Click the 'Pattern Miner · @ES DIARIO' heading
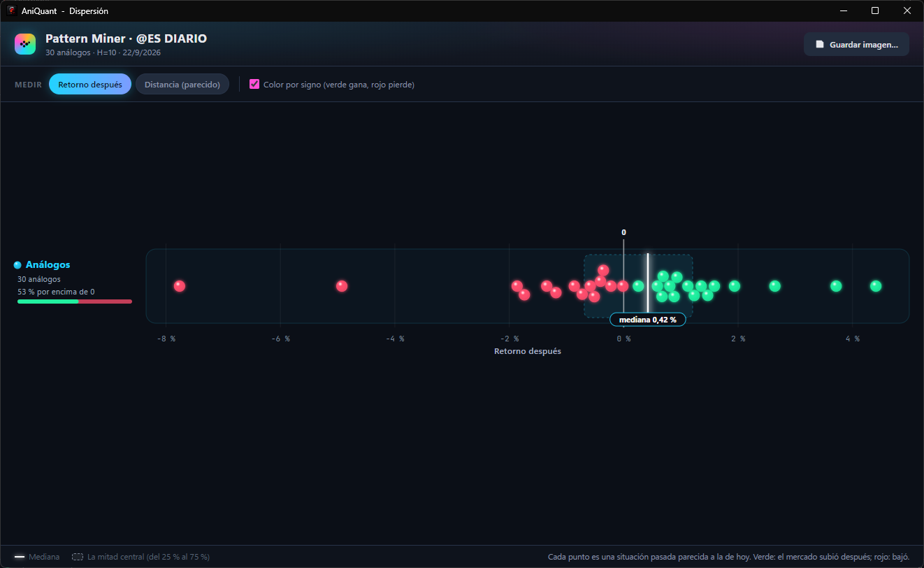This screenshot has height=568, width=924. 126,38
